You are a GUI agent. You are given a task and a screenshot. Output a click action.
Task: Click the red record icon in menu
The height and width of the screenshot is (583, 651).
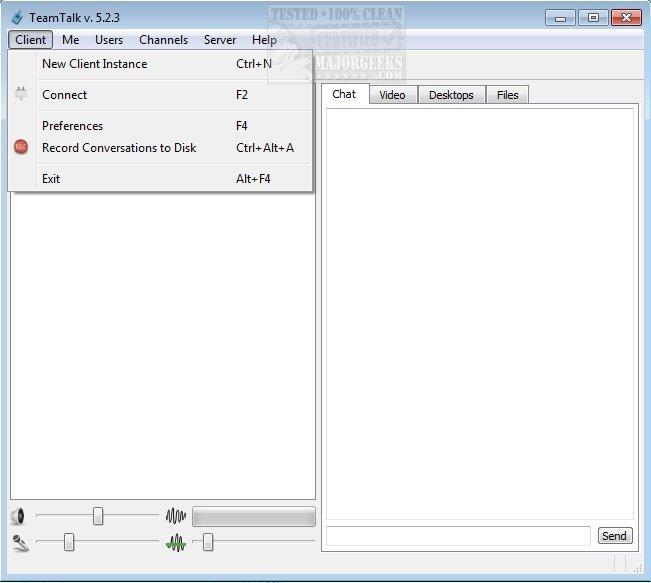tap(21, 148)
